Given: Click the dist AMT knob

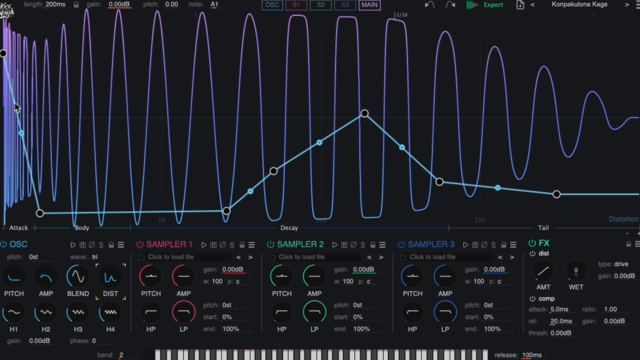Looking at the screenshot, I should click(x=543, y=271).
